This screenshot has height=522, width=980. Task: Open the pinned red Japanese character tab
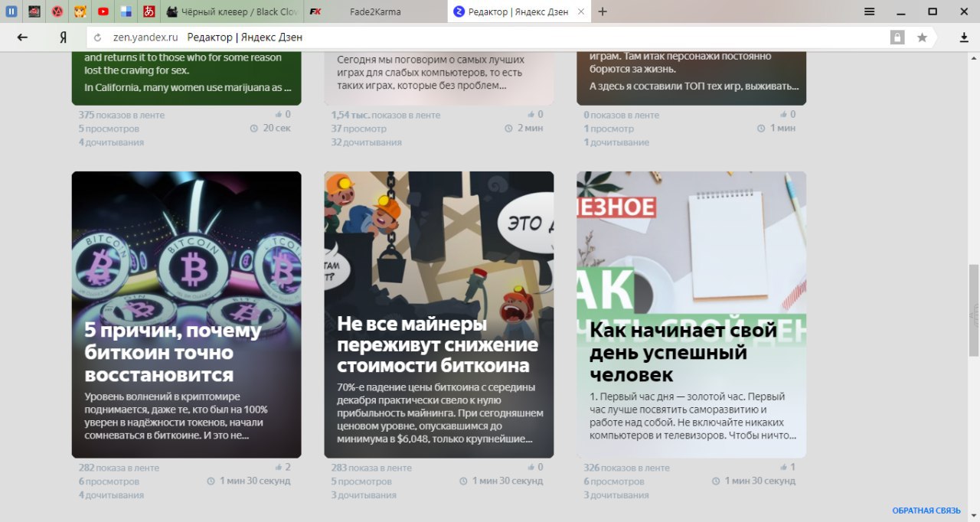pyautogui.click(x=149, y=11)
